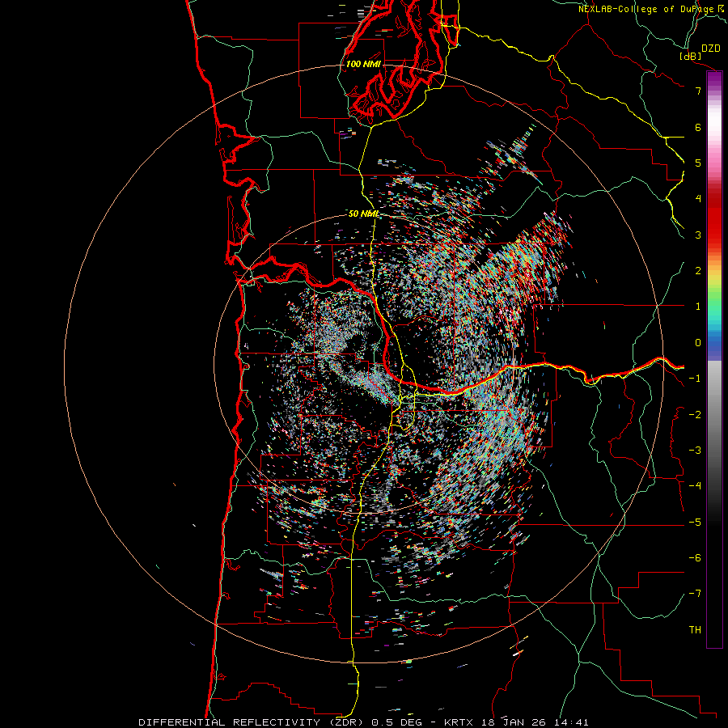
Task: Click the ZDR color scale bar
Action: (714, 359)
